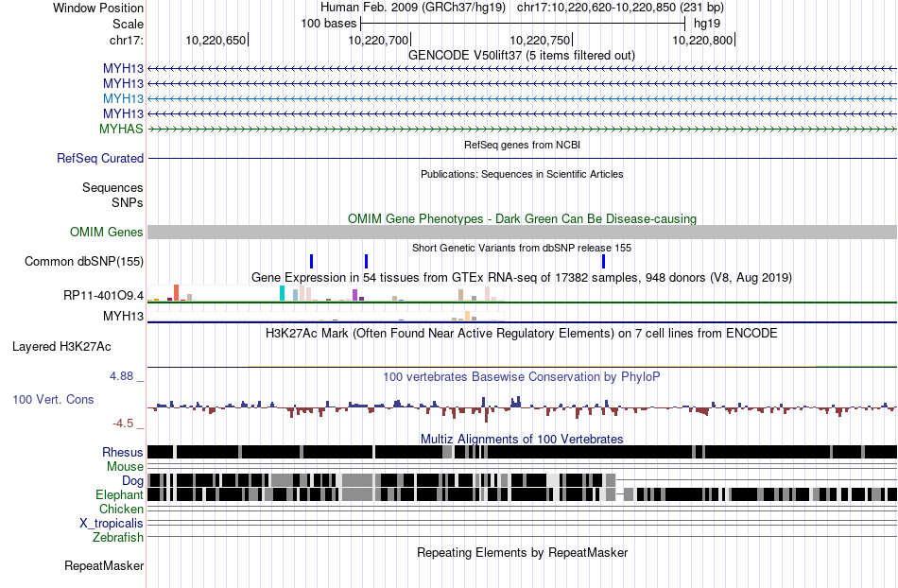Viewport: 898px width, 588px height.
Task: Click the 10,220,750 ruler position
Action: pyautogui.click(x=542, y=40)
